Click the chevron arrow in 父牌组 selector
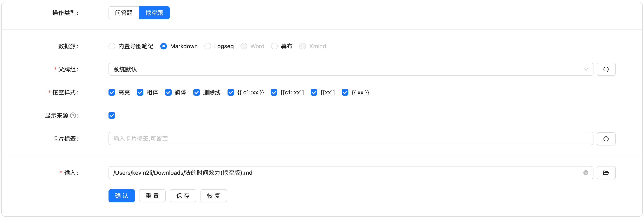This screenshot has height=218, width=644. click(x=586, y=69)
